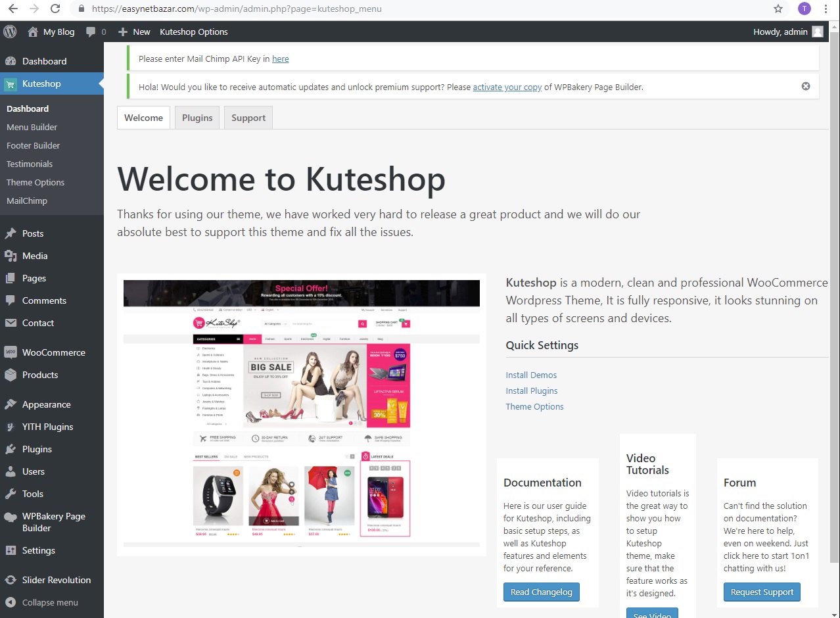Screen dimensions: 840x618
Task: Open the Chrome three-dot menu
Action: pyautogui.click(x=826, y=9)
